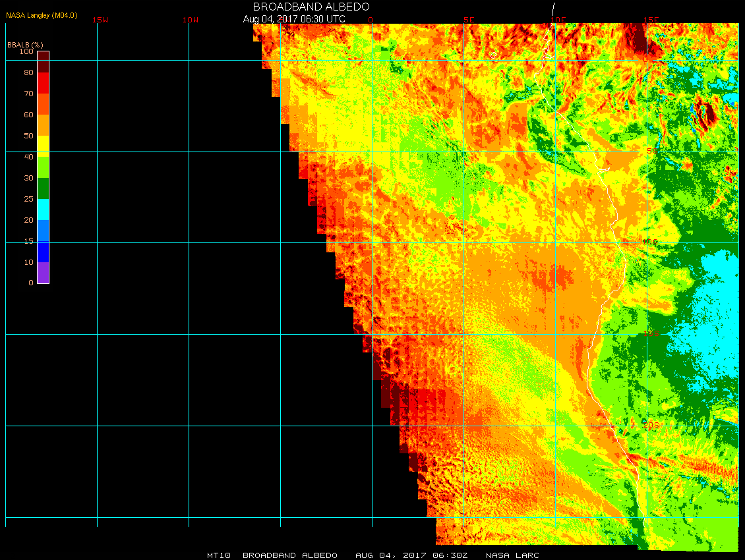This screenshot has height=560, width=745.
Task: Click the legend value 30
Action: [28, 178]
